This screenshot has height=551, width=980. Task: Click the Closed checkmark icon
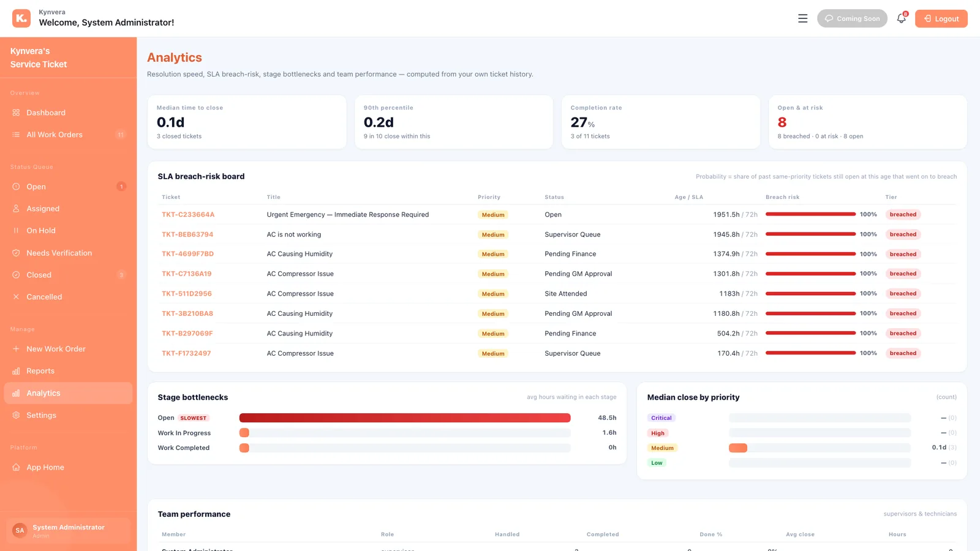pos(16,275)
